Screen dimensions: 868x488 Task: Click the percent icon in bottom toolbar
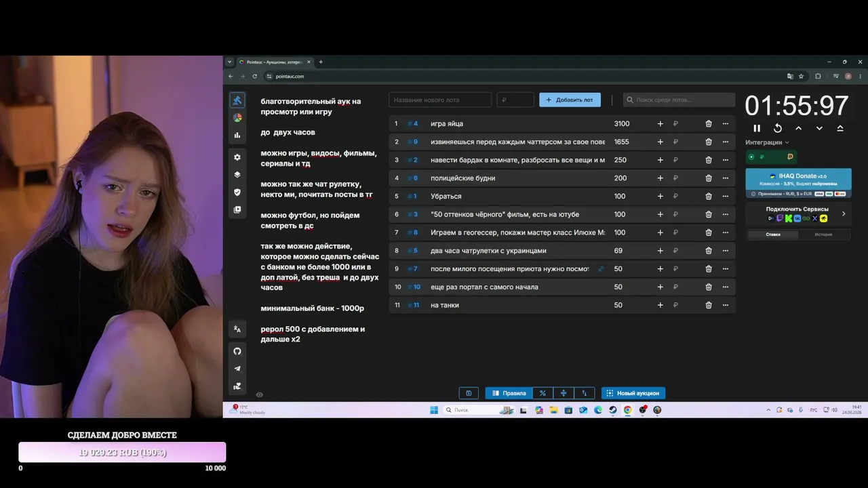[x=542, y=393]
